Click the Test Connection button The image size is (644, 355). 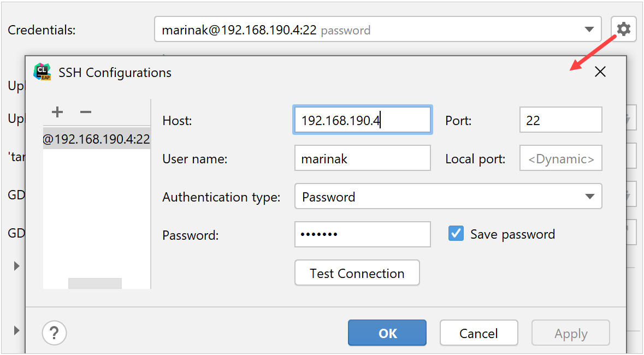[x=357, y=273]
